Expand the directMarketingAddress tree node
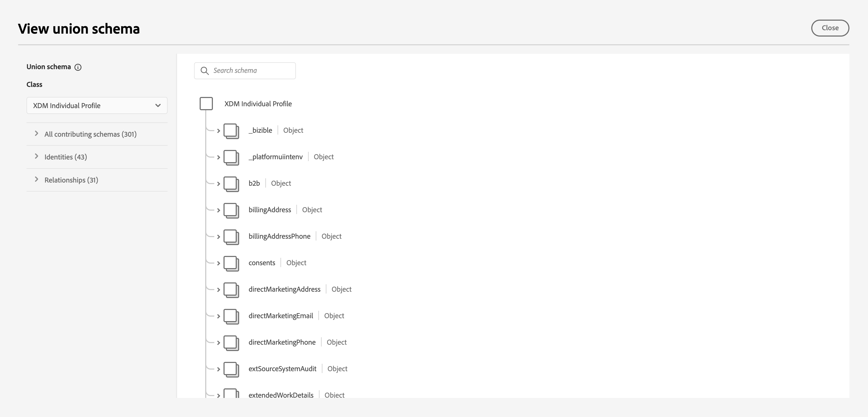The image size is (868, 417). coord(218,290)
